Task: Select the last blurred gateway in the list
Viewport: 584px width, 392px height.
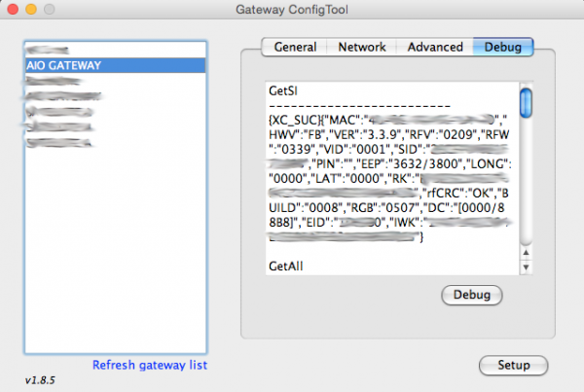Action: [58, 143]
